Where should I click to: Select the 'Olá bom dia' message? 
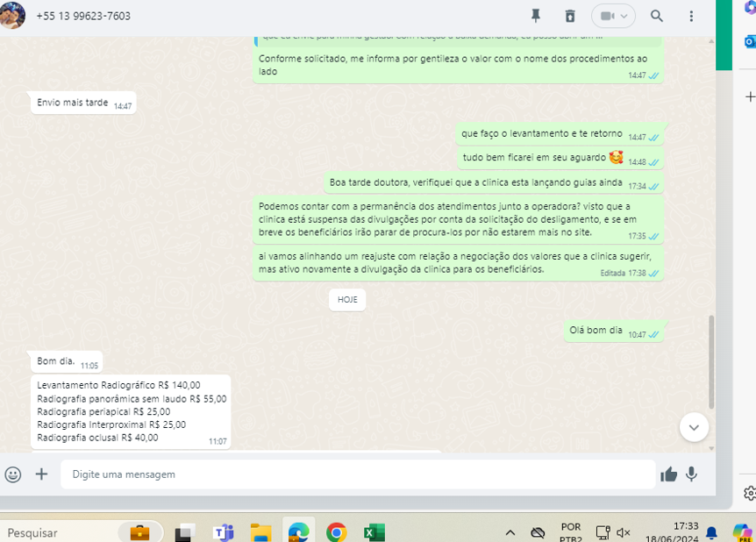[x=614, y=331]
